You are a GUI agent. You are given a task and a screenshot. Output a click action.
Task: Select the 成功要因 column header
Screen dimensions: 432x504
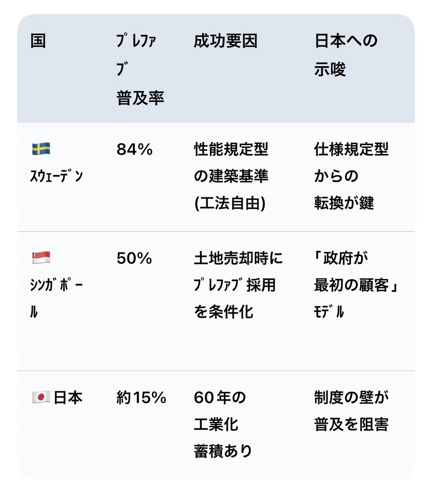226,41
